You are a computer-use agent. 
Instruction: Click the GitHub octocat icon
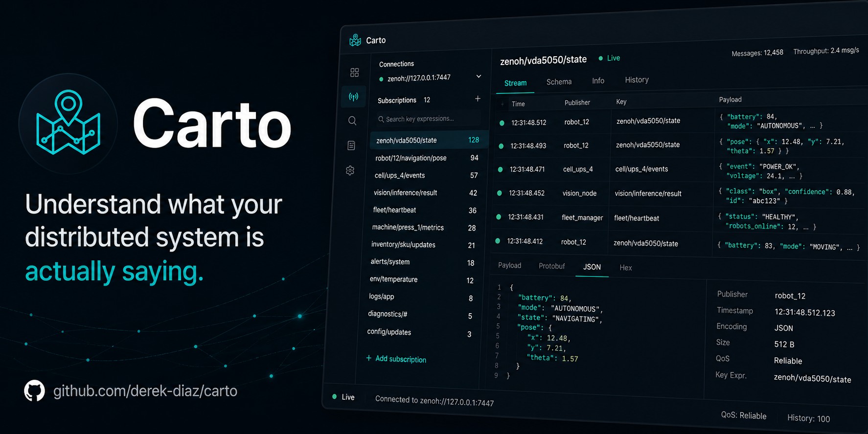point(34,391)
